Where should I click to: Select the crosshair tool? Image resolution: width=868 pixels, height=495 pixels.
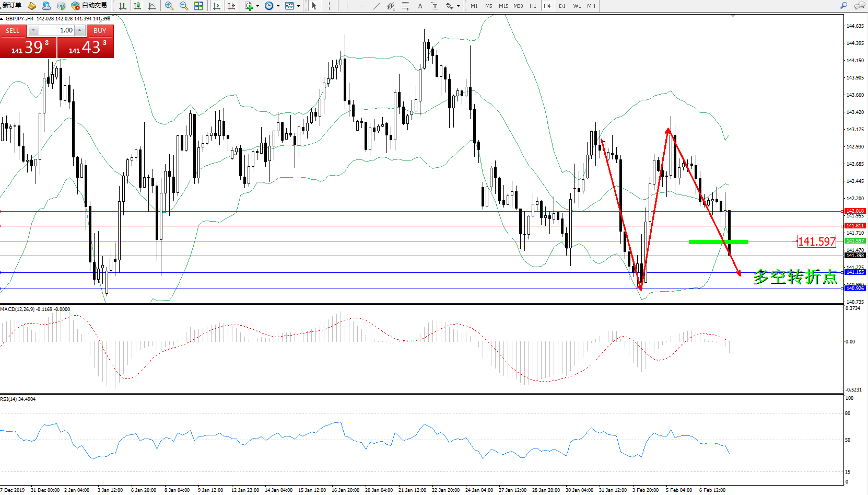click(329, 6)
